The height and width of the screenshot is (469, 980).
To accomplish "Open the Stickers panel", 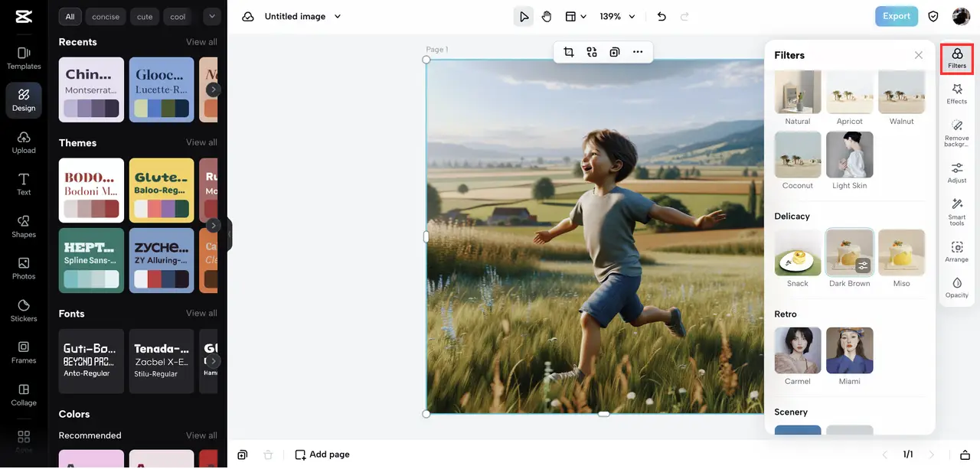I will 24,311.
